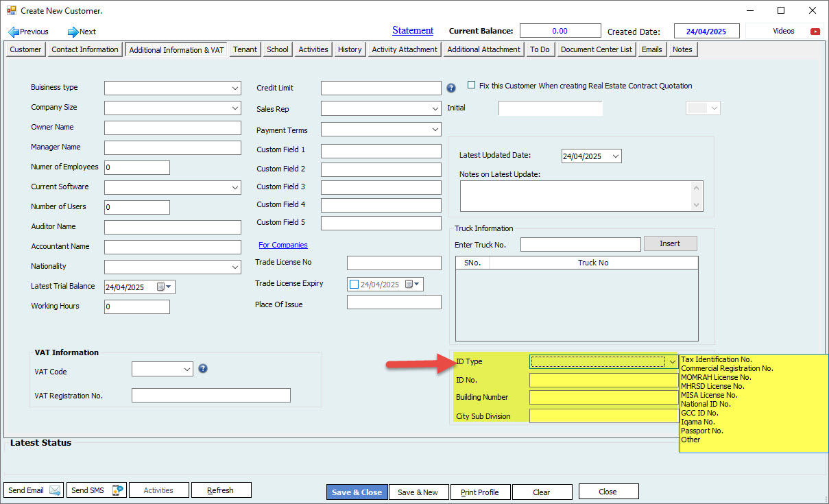Image resolution: width=829 pixels, height=504 pixels.
Task: Switch to the Additional Attachment tab
Action: [484, 49]
